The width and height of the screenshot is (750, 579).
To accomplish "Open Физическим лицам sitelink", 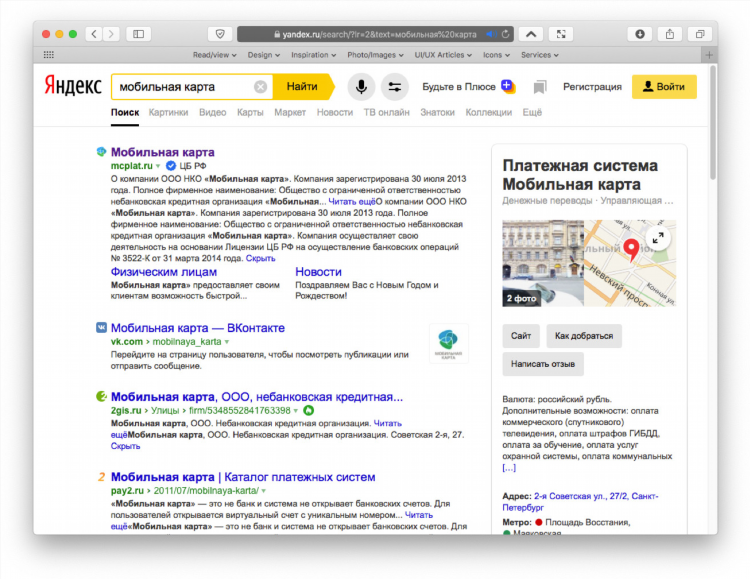I will click(164, 272).
